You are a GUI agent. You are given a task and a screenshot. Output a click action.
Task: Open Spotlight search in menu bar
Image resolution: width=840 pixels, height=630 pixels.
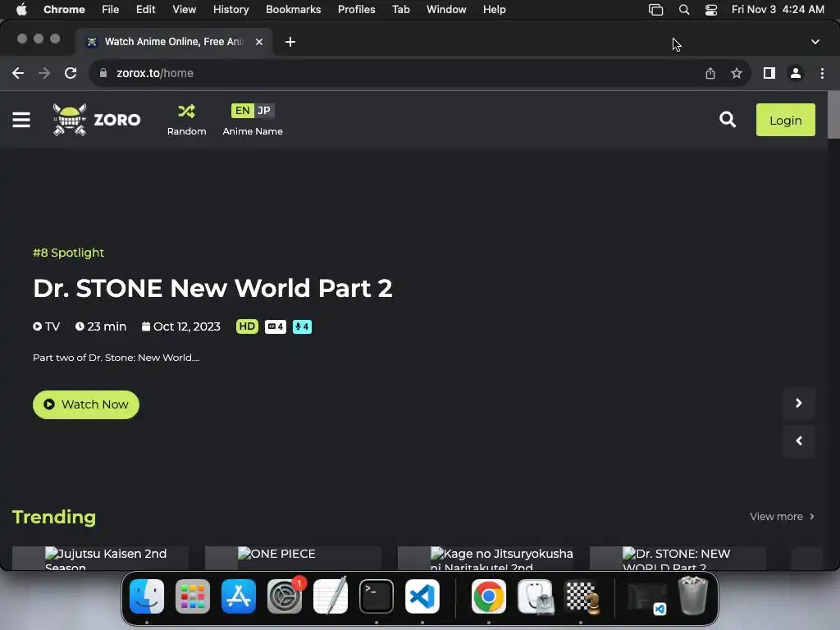(684, 10)
